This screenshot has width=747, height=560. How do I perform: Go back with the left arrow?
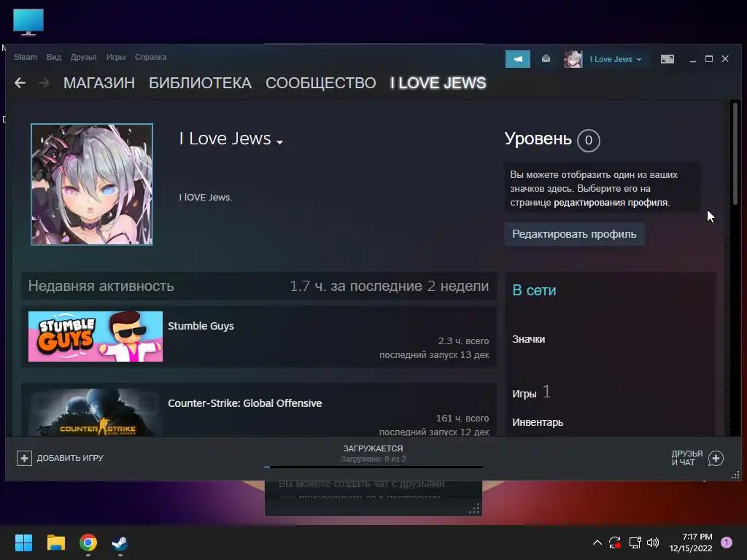pos(20,83)
